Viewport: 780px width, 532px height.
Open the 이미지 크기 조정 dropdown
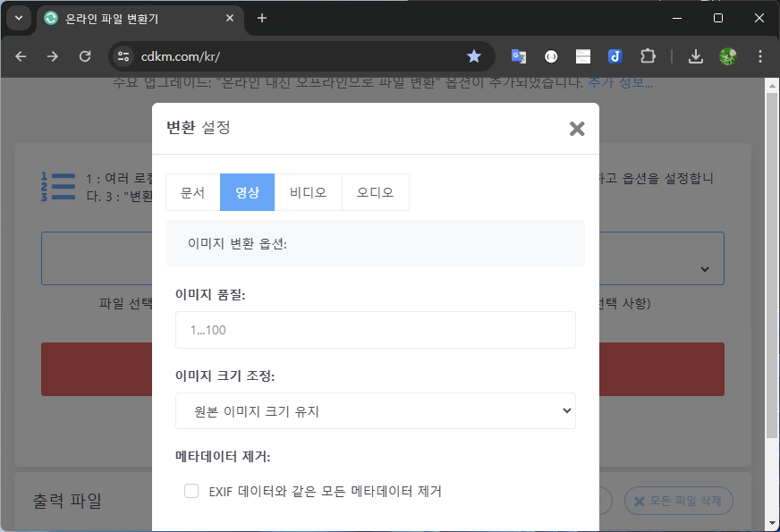click(376, 411)
